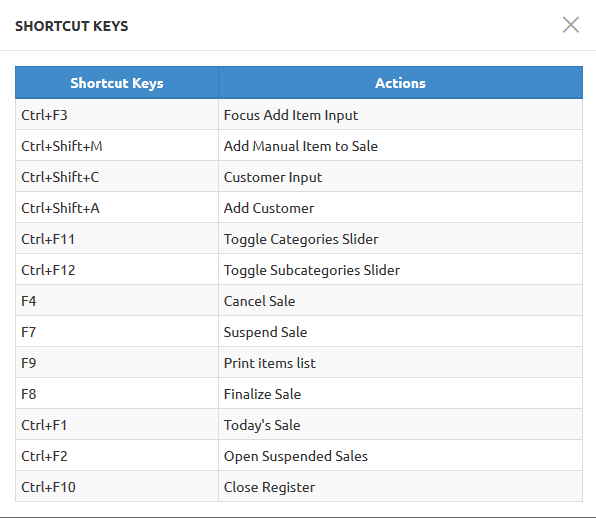
Task: Select Toggle Categories Slider action
Action: (x=301, y=239)
